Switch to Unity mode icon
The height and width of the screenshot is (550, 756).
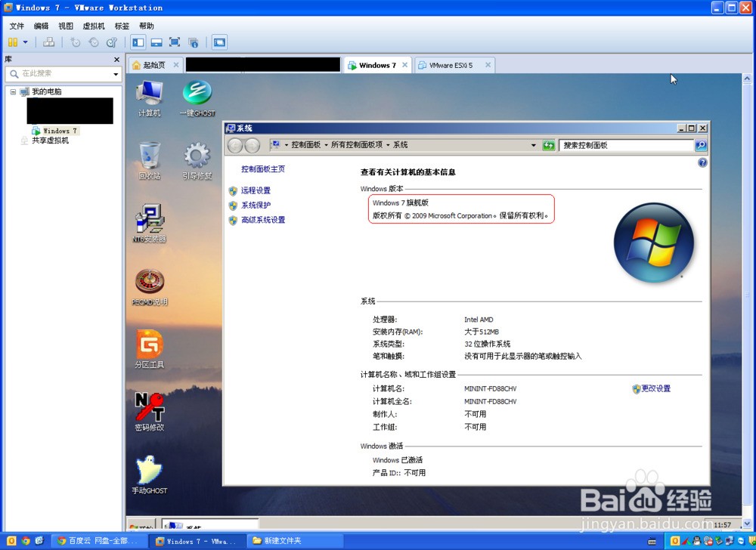tap(194, 42)
